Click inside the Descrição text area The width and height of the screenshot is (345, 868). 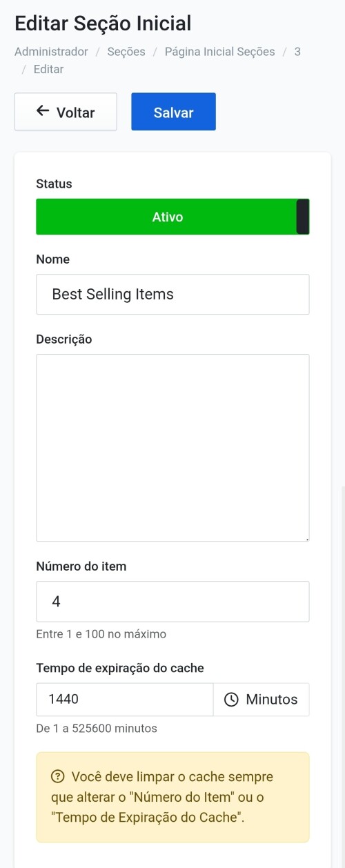tap(172, 448)
